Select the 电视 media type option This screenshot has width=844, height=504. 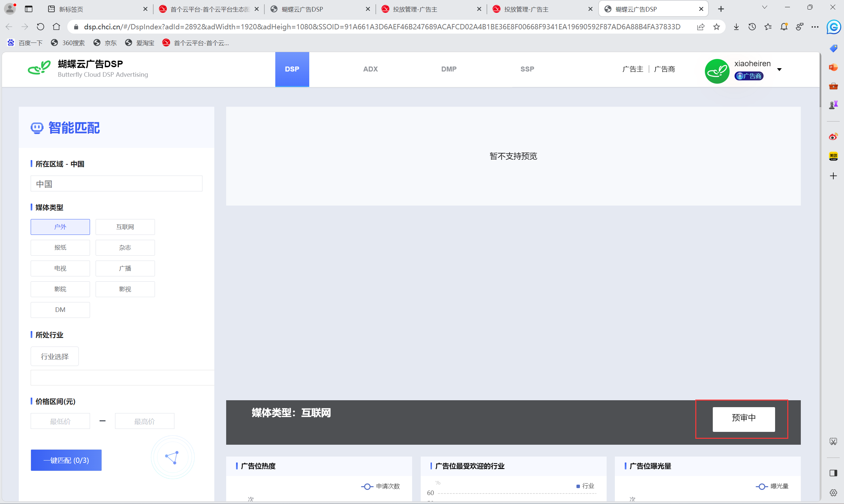[60, 268]
